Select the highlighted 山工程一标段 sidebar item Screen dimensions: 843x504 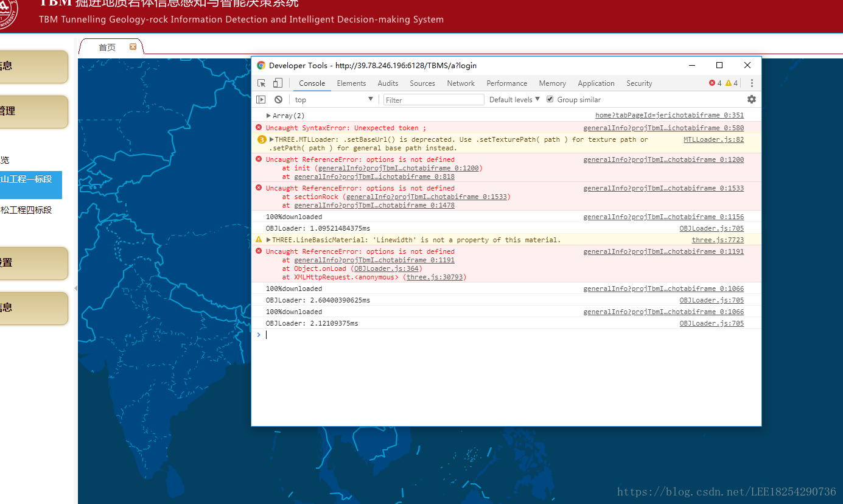click(x=31, y=185)
